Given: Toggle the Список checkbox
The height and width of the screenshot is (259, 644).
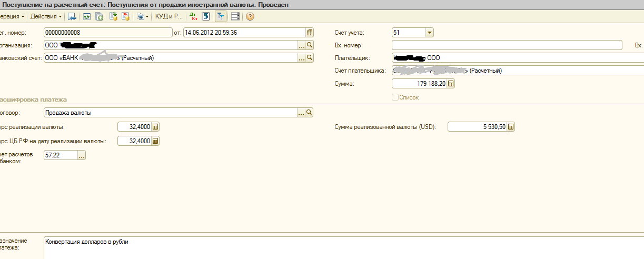Looking at the screenshot, I should click(x=395, y=97).
